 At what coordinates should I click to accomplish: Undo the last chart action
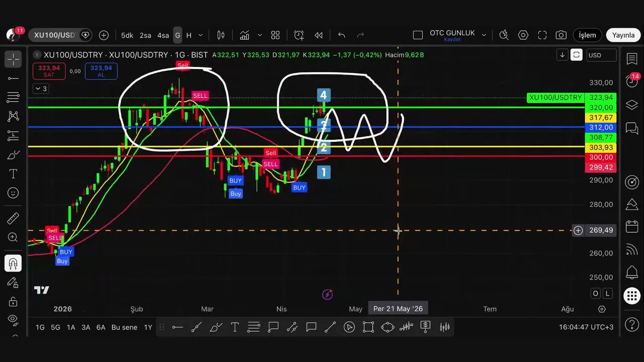(x=342, y=35)
